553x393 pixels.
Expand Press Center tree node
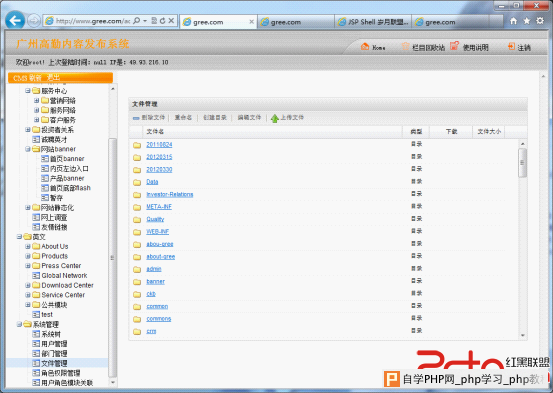pos(28,266)
